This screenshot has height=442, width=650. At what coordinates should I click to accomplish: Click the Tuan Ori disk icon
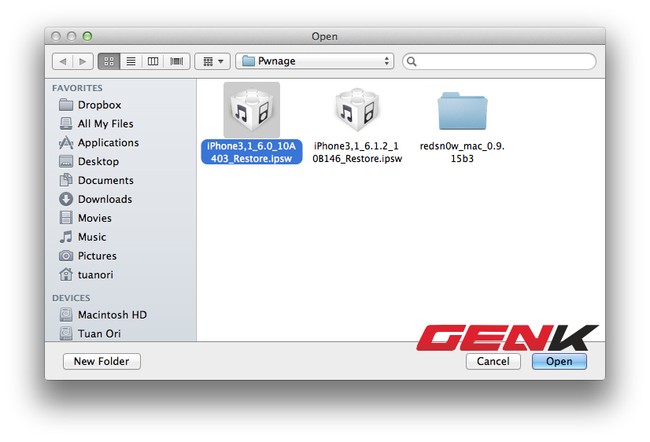66,334
